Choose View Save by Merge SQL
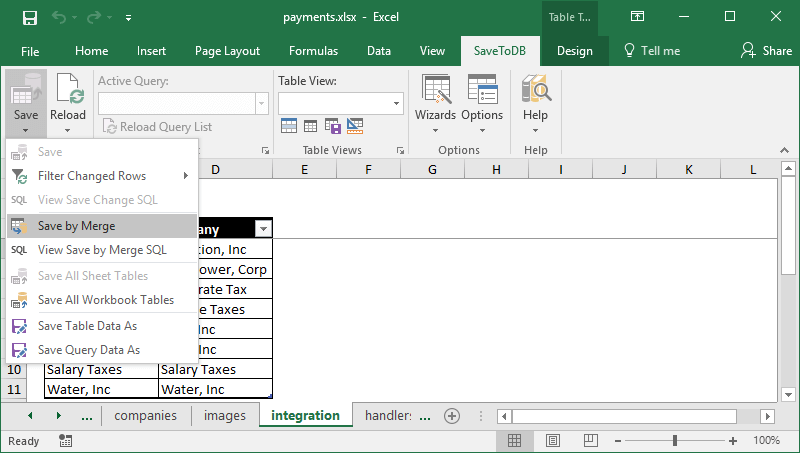This screenshot has width=800, height=453. (102, 250)
